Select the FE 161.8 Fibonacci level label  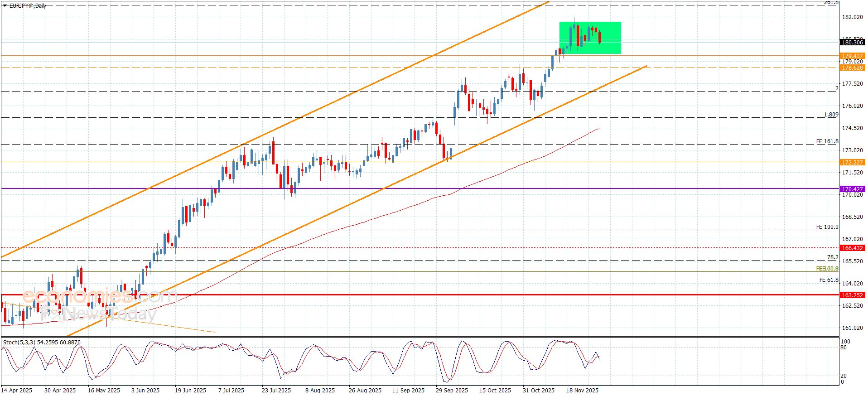(827, 141)
